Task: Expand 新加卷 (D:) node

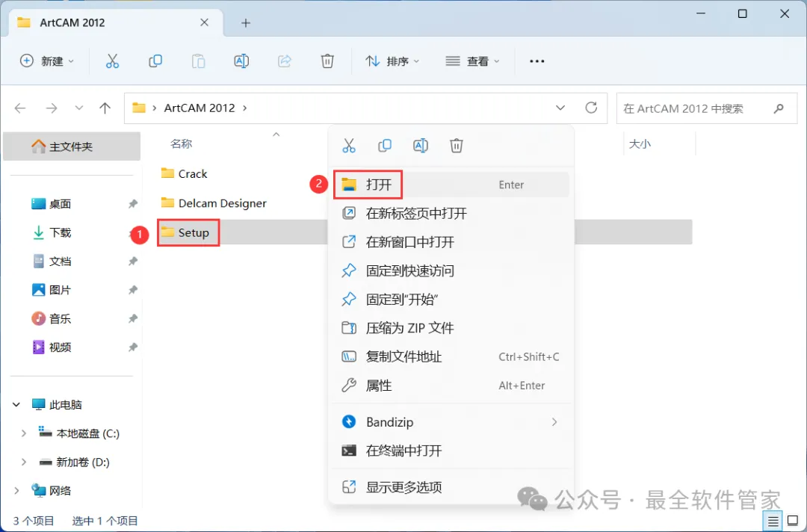Action: [x=24, y=463]
